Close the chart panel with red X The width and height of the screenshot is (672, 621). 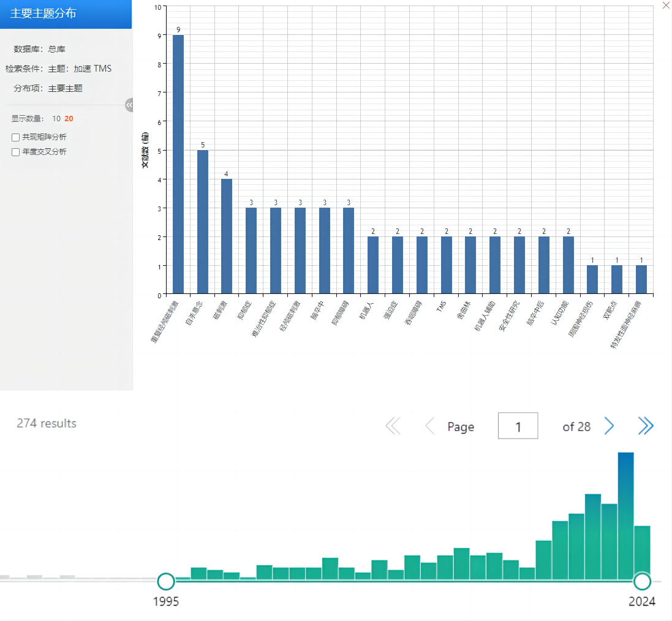666,6
